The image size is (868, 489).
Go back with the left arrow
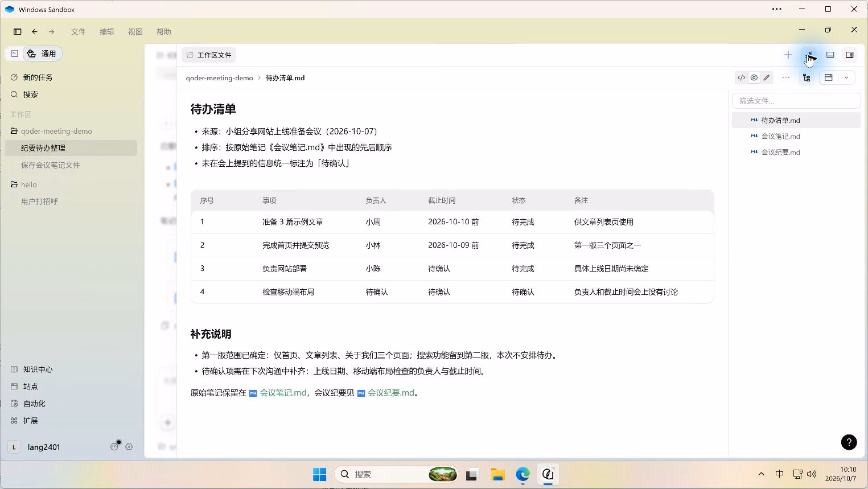[35, 32]
